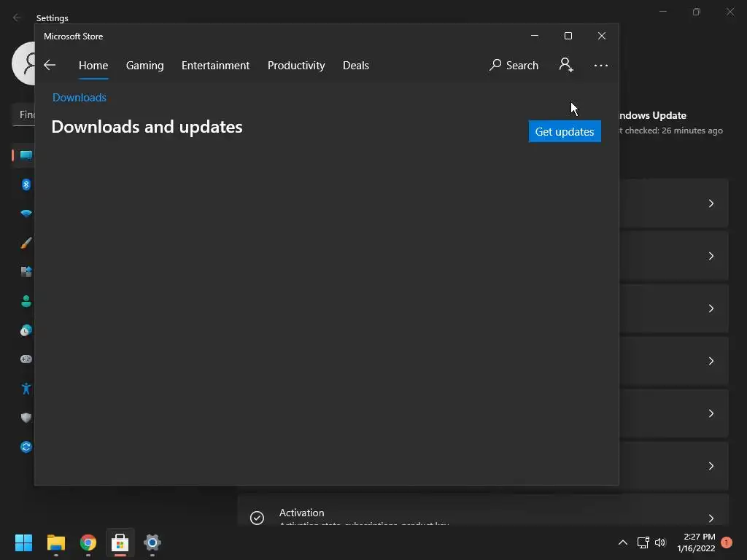Open the volume speaker tray icon

pyautogui.click(x=659, y=542)
